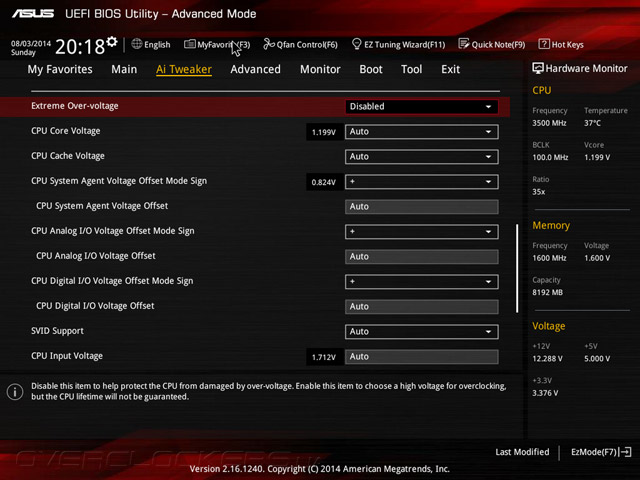This screenshot has width=640, height=480.
Task: Open the CPU Core Voltage dropdown
Action: point(422,132)
